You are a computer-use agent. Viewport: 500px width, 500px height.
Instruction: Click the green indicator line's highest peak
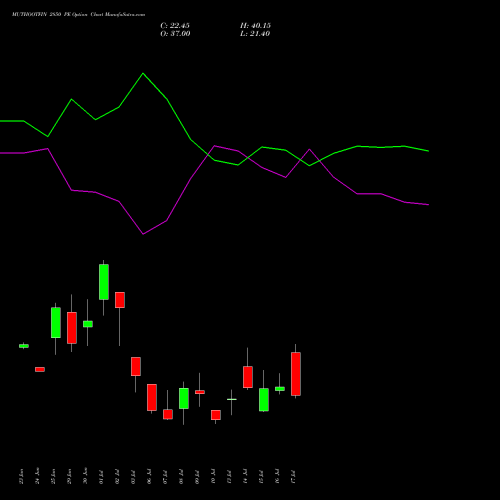point(143,73)
